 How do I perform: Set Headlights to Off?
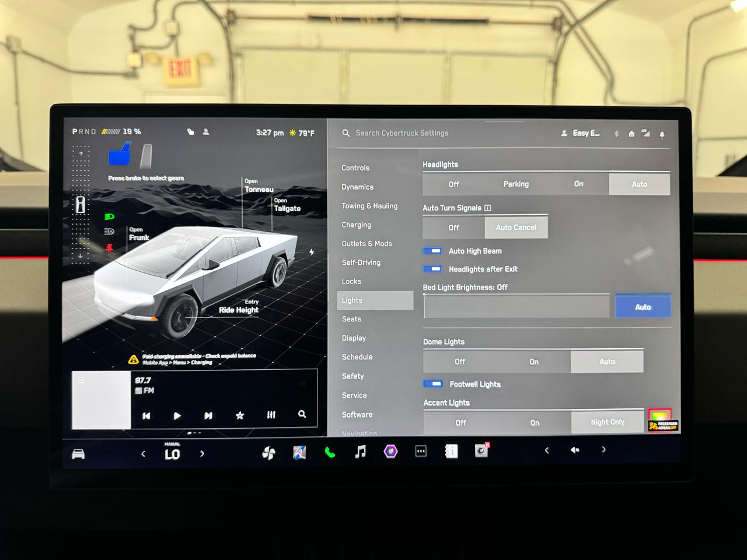[x=454, y=184]
